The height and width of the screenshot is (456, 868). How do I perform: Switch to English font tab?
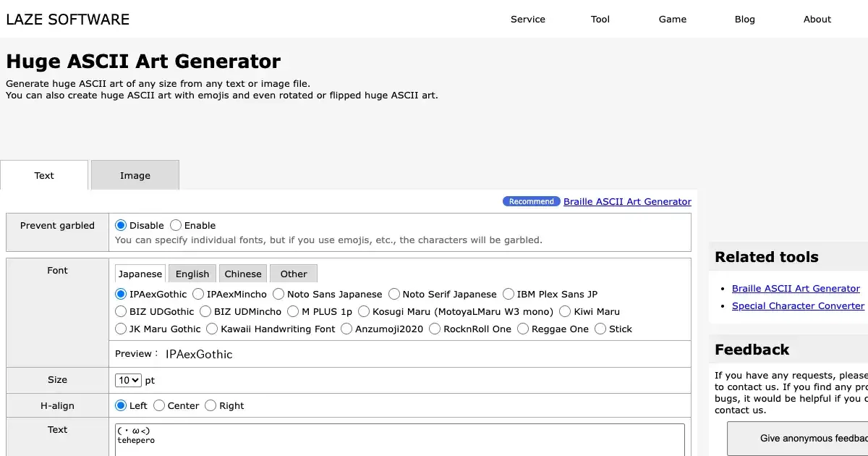(192, 274)
